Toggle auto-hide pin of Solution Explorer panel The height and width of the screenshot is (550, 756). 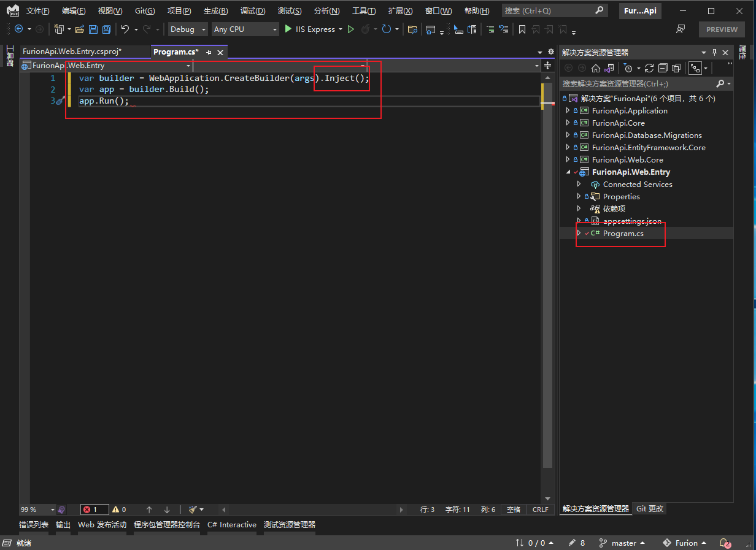(714, 53)
